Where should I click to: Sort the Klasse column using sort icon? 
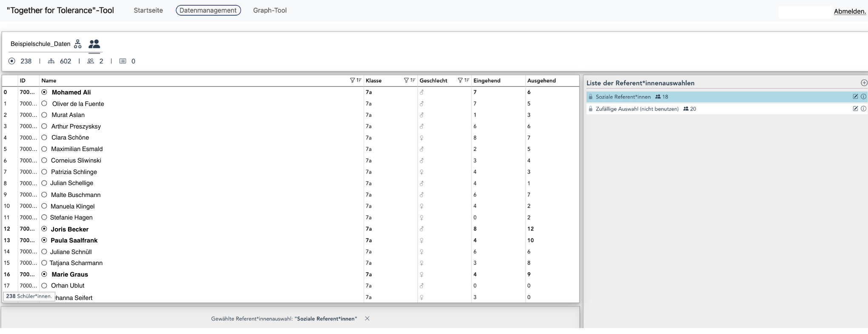(413, 80)
